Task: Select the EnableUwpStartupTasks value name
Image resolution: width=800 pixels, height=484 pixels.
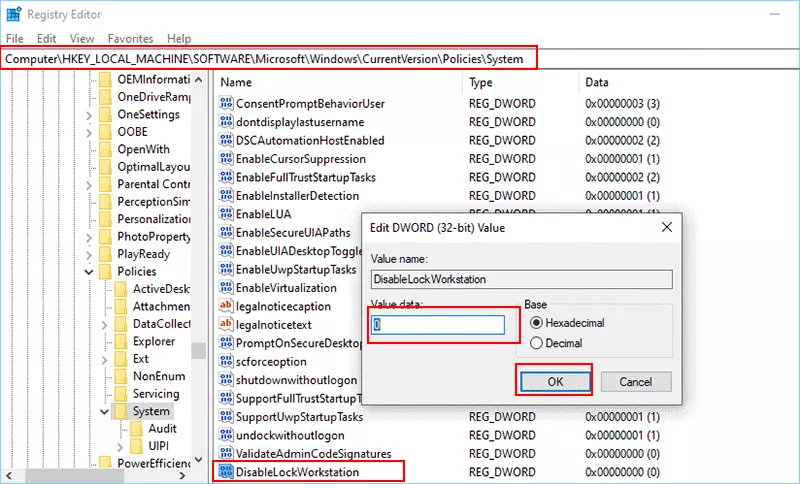Action: [x=296, y=269]
